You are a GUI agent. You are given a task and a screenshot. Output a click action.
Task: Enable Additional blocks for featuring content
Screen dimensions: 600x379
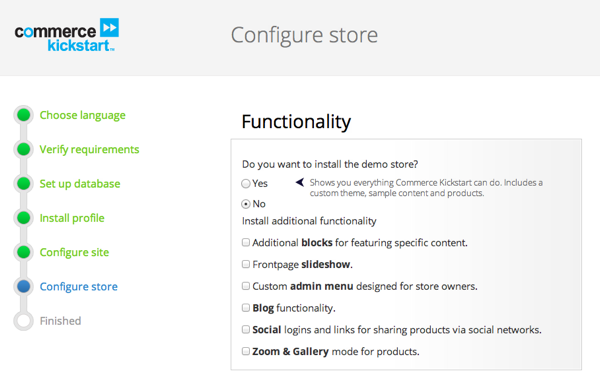246,242
